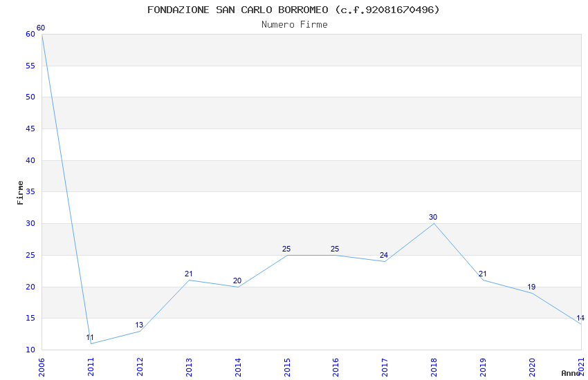Screen dimensions: 588x380
Task: Select the 2014 year label on x-axis
Action: tap(238, 367)
